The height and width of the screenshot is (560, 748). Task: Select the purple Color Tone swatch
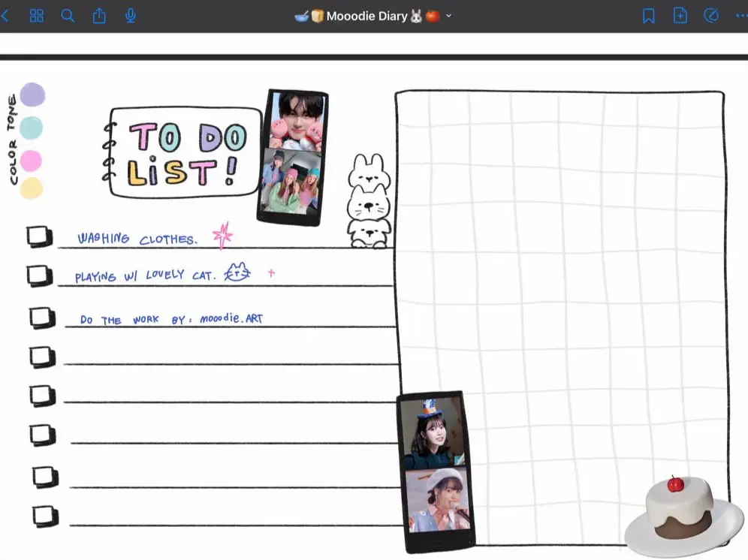pos(32,95)
